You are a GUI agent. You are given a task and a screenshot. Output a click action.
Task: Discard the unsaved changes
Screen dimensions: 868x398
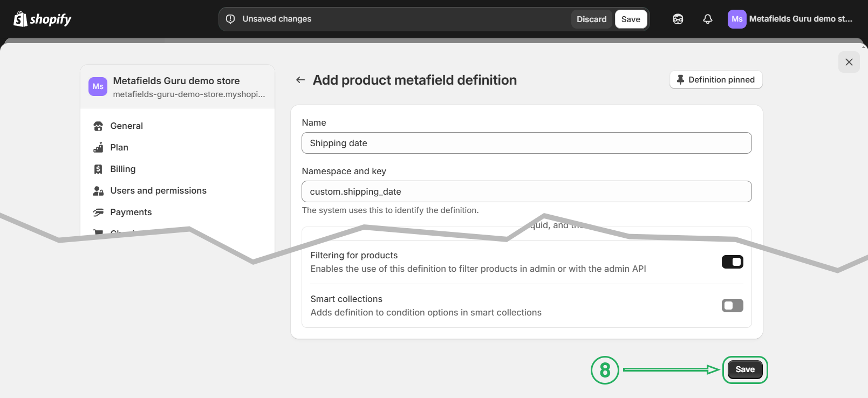click(591, 19)
